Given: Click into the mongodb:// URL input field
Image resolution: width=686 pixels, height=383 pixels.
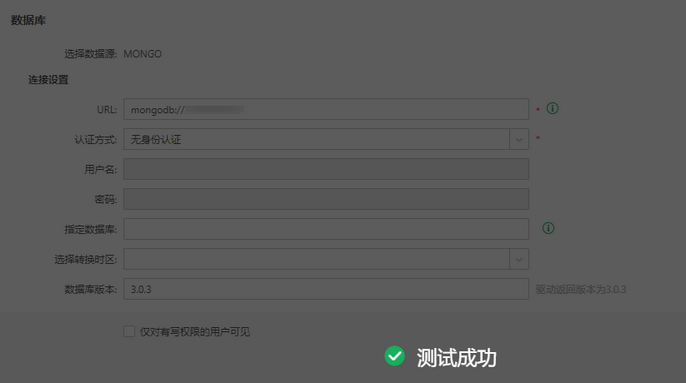Looking at the screenshot, I should click(x=326, y=109).
